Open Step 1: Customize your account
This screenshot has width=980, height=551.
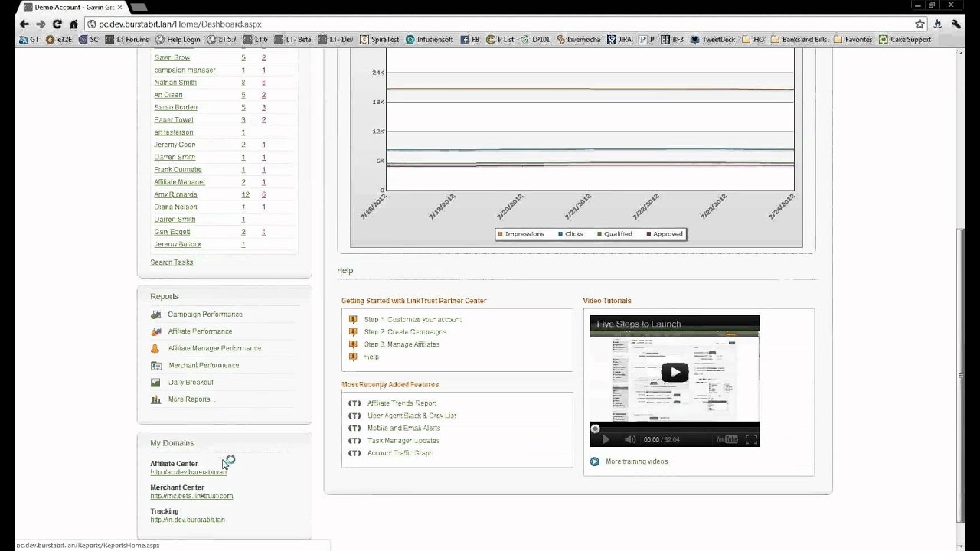(x=413, y=320)
